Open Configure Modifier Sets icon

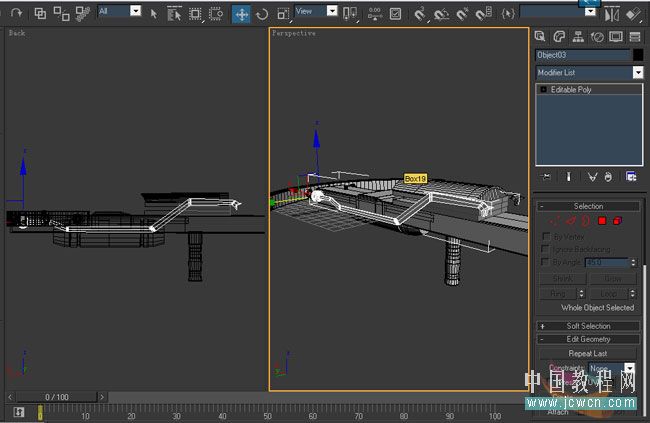click(x=631, y=177)
